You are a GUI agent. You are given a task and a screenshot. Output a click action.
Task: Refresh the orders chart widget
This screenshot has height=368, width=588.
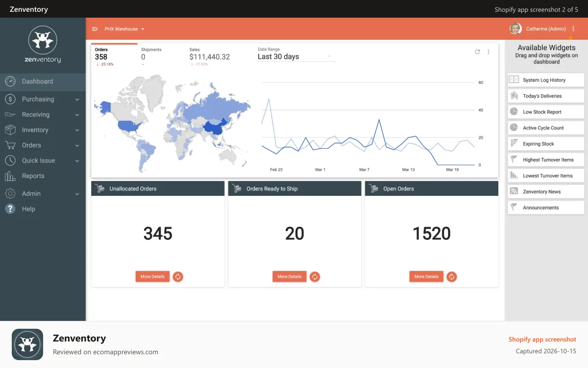pos(477,52)
